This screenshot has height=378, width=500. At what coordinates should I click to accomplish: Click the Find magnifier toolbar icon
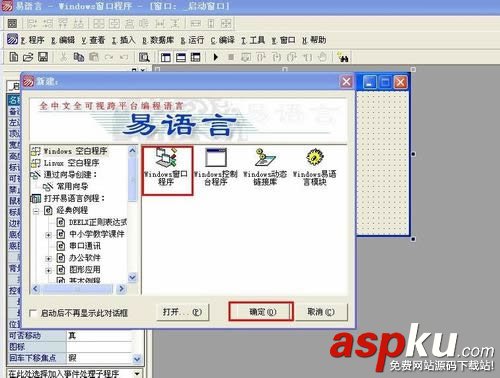(x=144, y=57)
